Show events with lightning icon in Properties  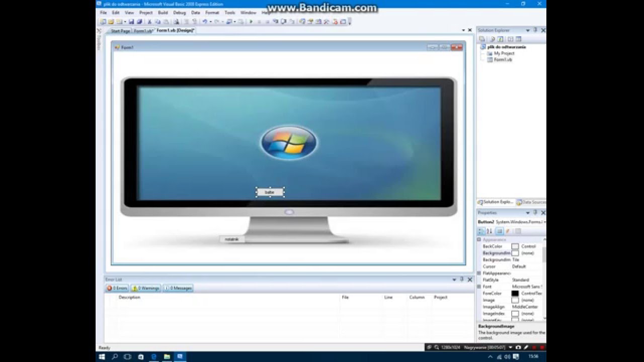click(508, 231)
